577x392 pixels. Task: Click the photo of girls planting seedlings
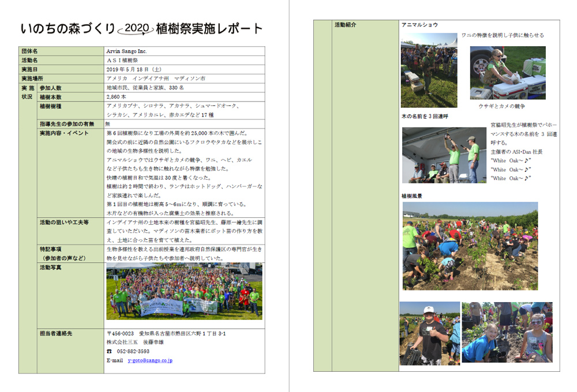coord(507,332)
